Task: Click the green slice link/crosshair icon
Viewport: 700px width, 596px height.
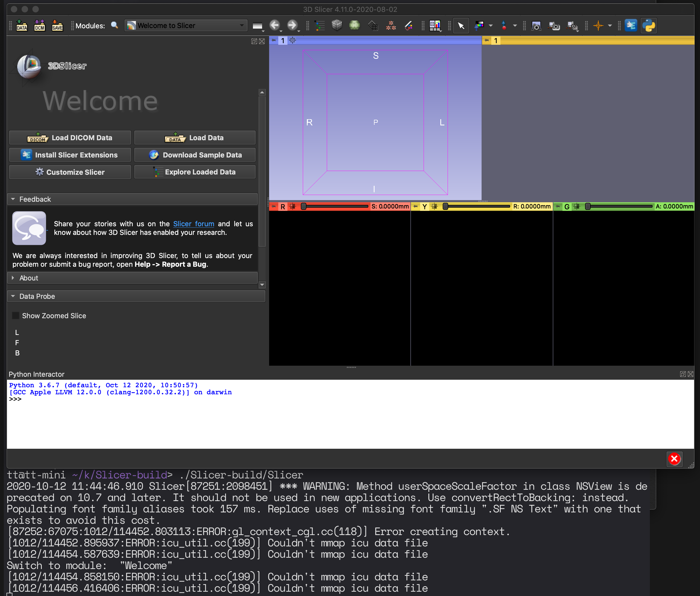Action: [x=577, y=206]
